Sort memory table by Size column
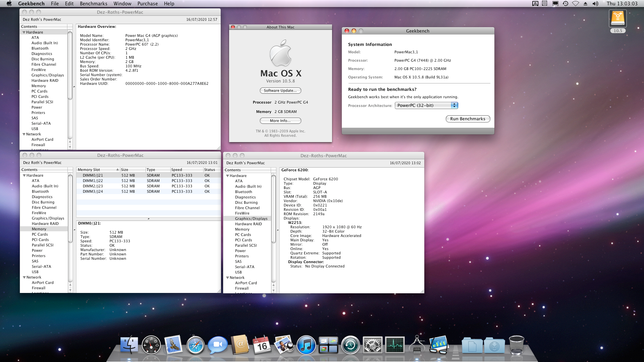This screenshot has height=362, width=644. pyautogui.click(x=133, y=170)
